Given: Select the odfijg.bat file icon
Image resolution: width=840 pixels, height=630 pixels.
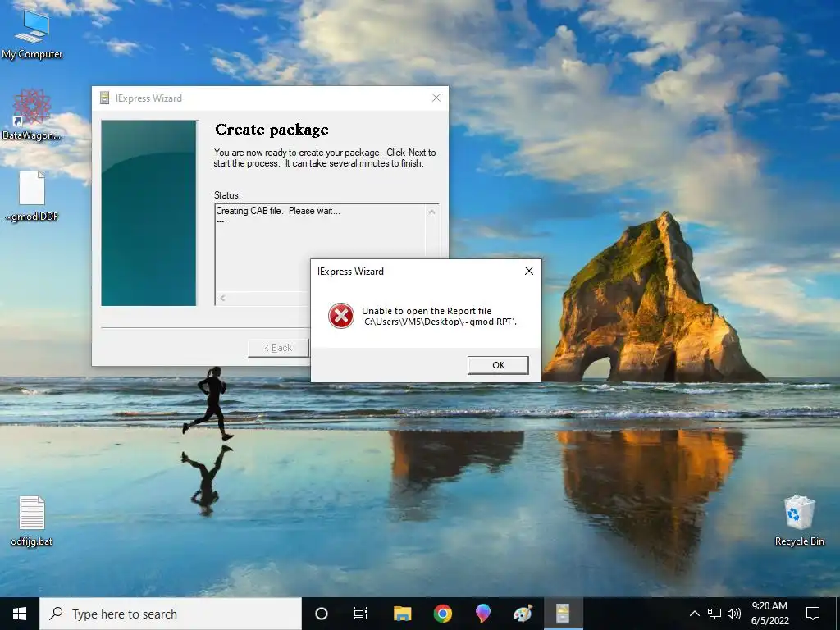Looking at the screenshot, I should click(x=32, y=521).
